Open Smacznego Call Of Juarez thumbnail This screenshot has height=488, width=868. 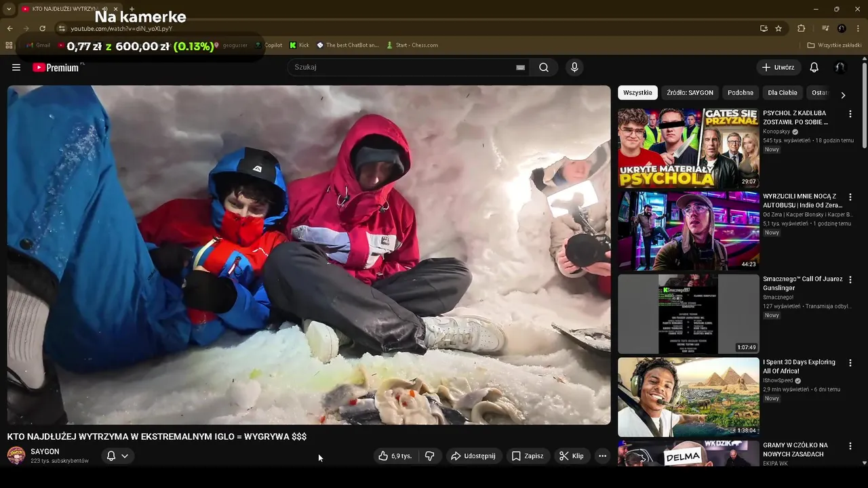point(688,314)
